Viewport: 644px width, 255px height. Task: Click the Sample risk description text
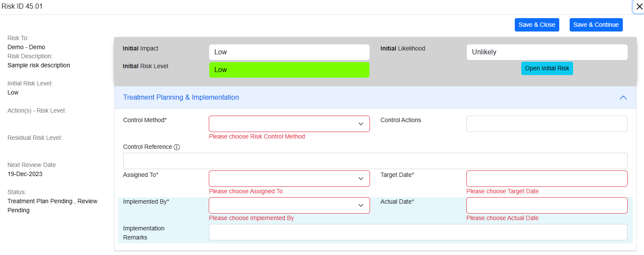[x=38, y=65]
